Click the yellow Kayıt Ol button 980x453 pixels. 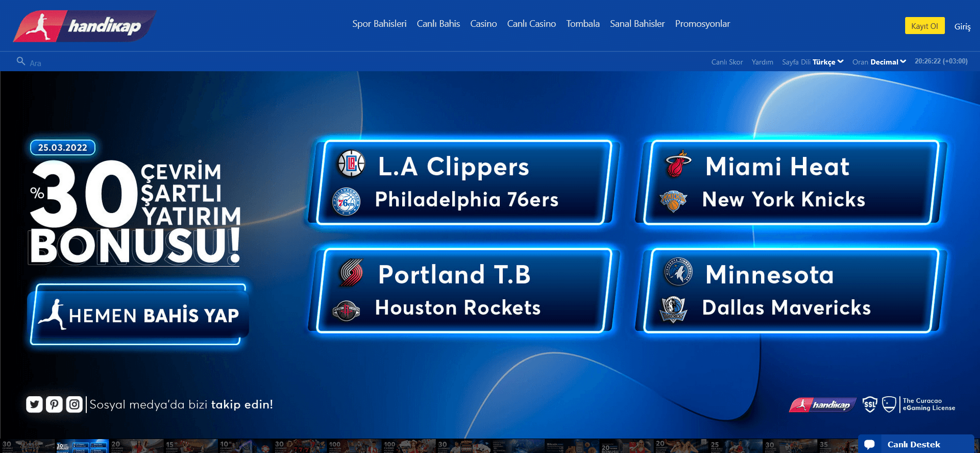click(x=925, y=26)
